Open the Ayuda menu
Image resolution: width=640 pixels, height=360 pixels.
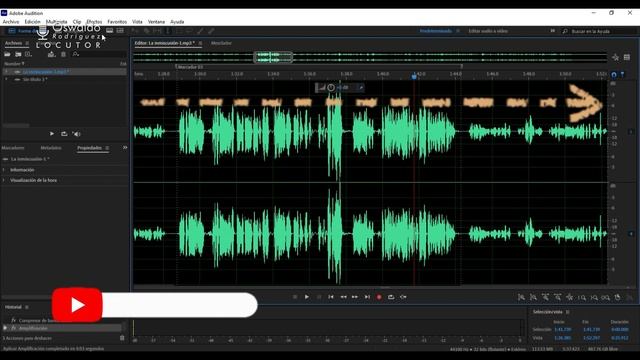[x=177, y=22]
